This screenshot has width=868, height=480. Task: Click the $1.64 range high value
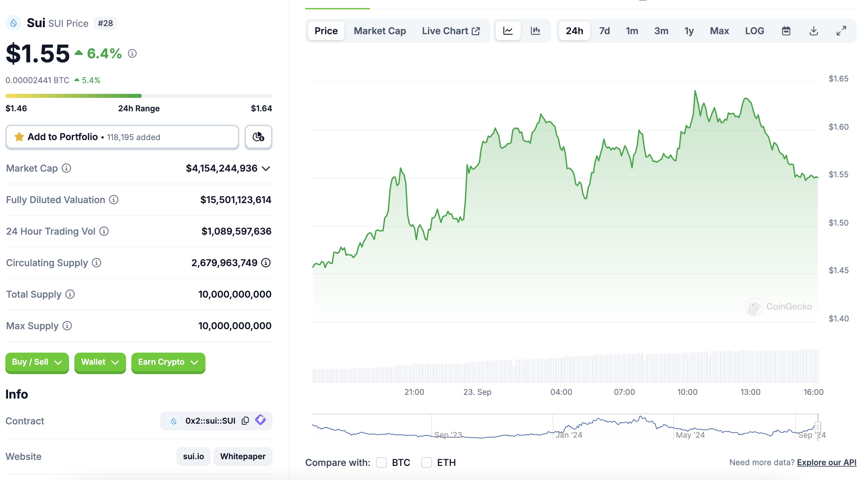tap(261, 108)
